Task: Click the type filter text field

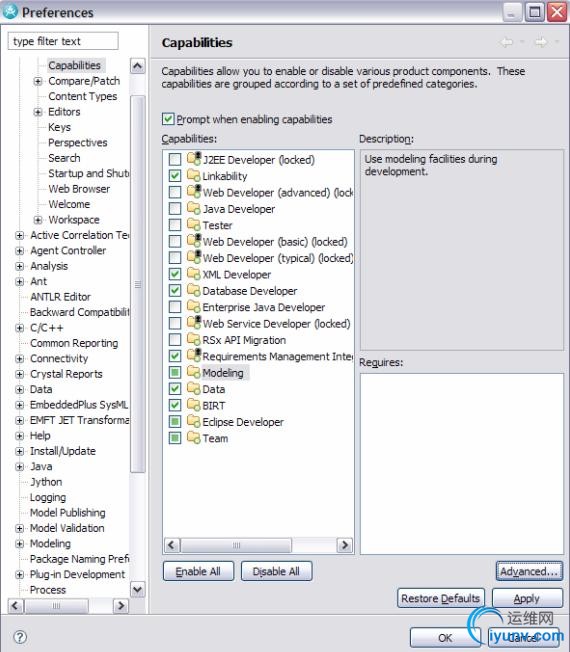Action: [63, 41]
